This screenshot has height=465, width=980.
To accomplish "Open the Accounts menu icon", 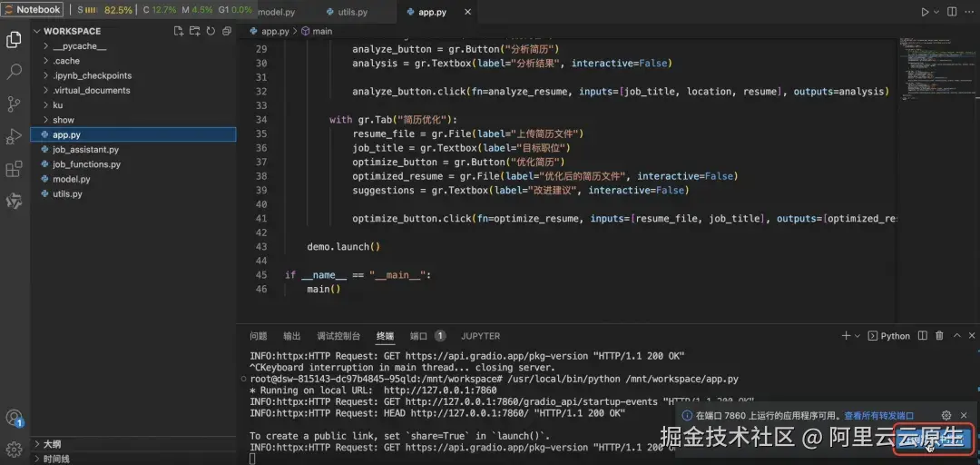I will click(x=14, y=418).
